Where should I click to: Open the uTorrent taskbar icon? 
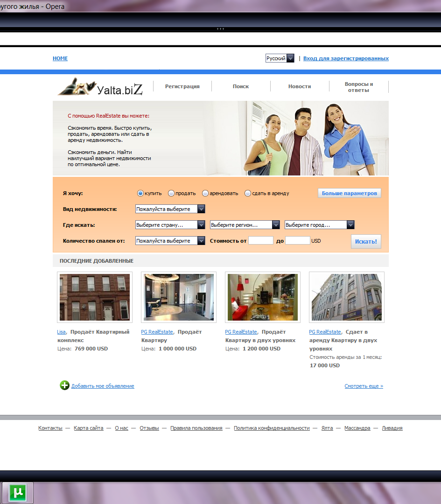point(17,492)
